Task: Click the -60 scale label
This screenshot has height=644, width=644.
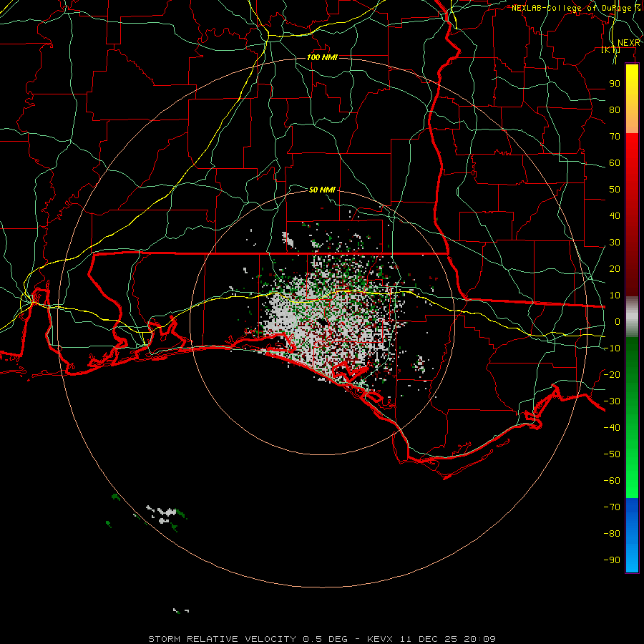Action: (x=612, y=481)
